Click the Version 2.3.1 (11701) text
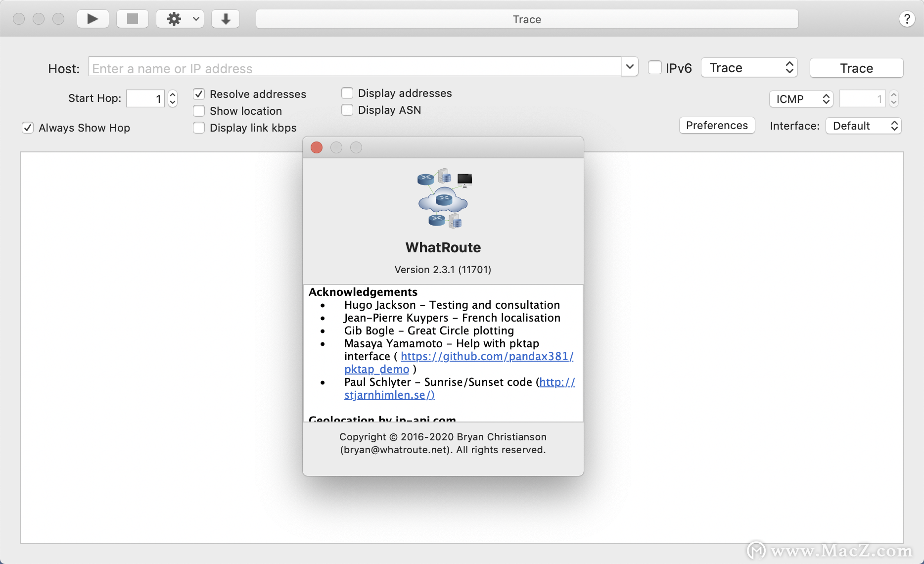 point(443,270)
